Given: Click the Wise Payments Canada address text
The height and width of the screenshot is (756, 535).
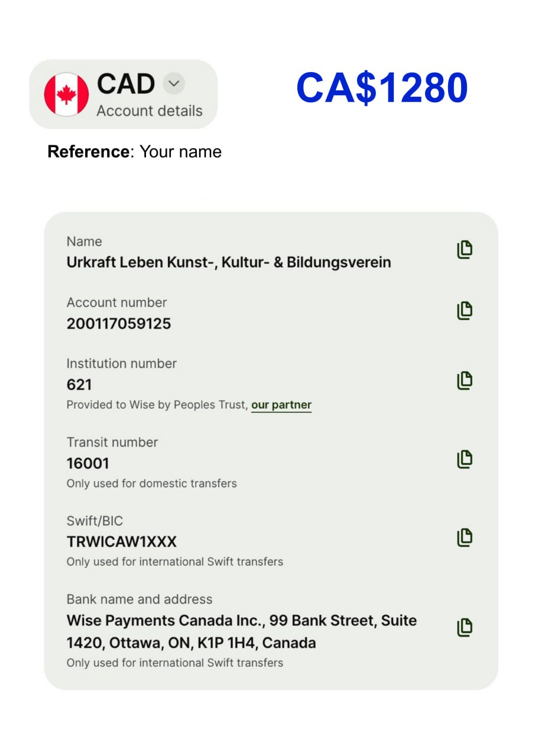Looking at the screenshot, I should (x=241, y=631).
